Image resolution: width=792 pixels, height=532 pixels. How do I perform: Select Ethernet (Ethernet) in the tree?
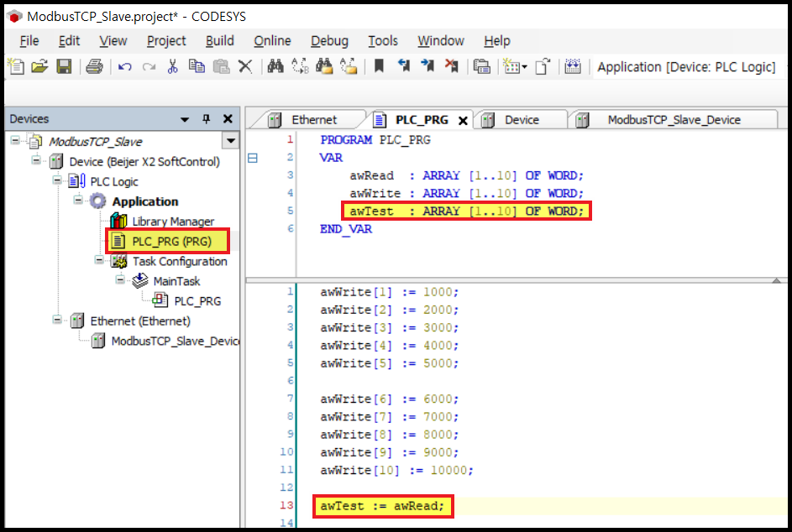tap(140, 321)
